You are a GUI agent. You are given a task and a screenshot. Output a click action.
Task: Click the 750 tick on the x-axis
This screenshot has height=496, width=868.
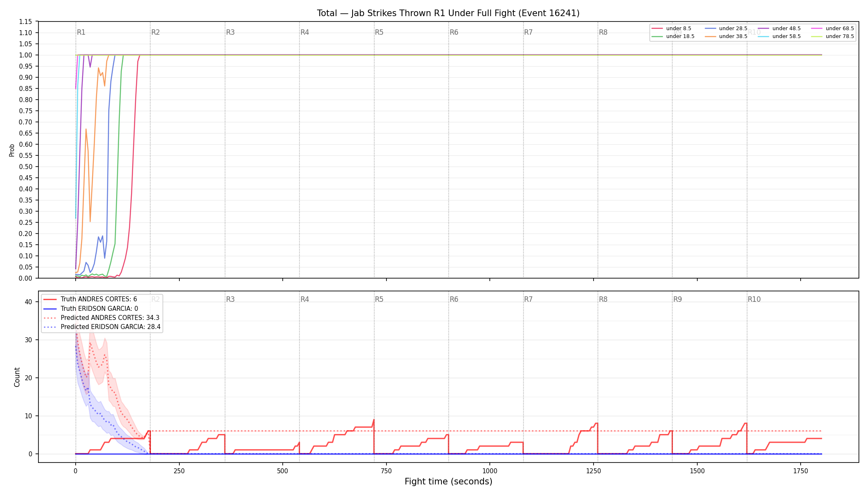point(386,471)
